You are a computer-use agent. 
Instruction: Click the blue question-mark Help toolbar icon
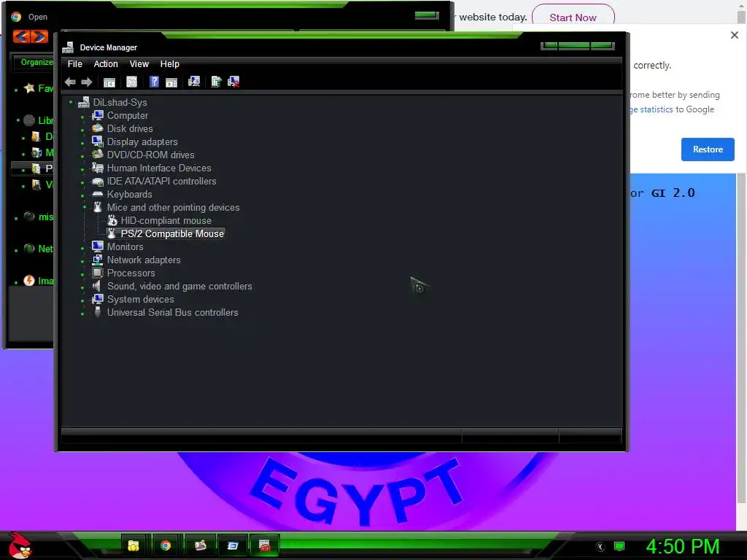coord(154,82)
